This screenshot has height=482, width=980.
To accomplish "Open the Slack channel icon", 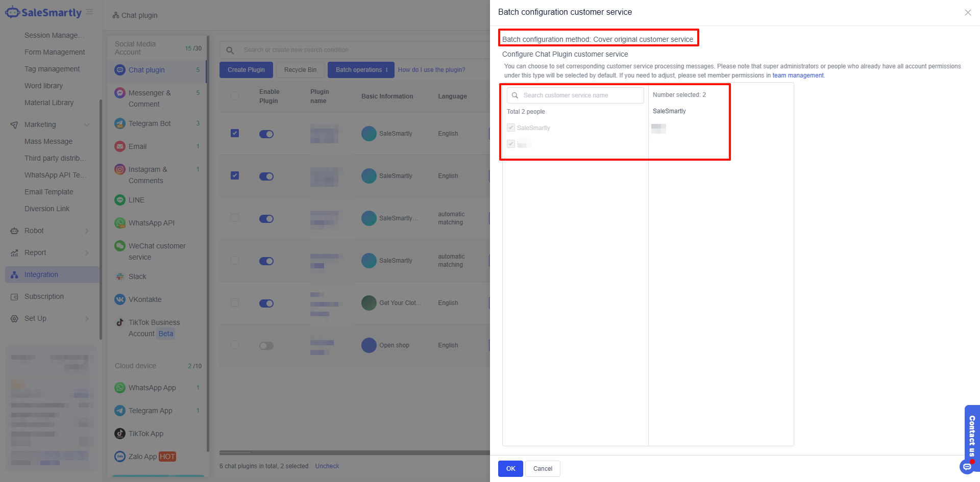I will pyautogui.click(x=120, y=276).
